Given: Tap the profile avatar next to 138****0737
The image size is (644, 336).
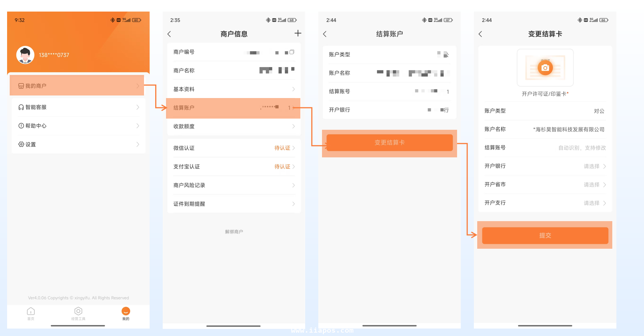Looking at the screenshot, I should click(x=25, y=54).
